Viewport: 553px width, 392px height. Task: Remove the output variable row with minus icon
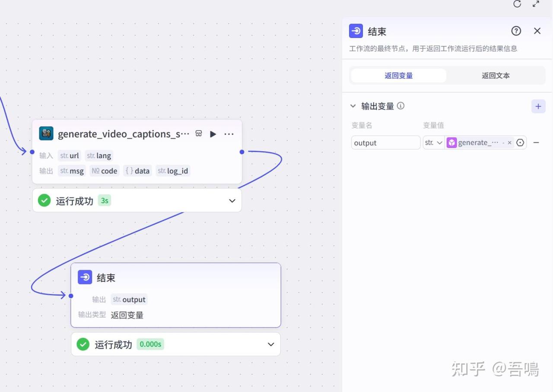tap(536, 143)
